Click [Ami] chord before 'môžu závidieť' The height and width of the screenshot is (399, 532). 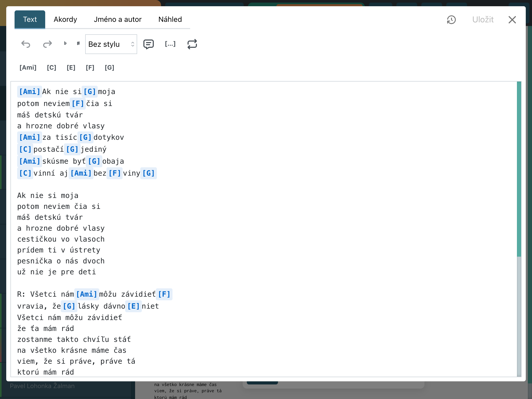[x=87, y=294]
